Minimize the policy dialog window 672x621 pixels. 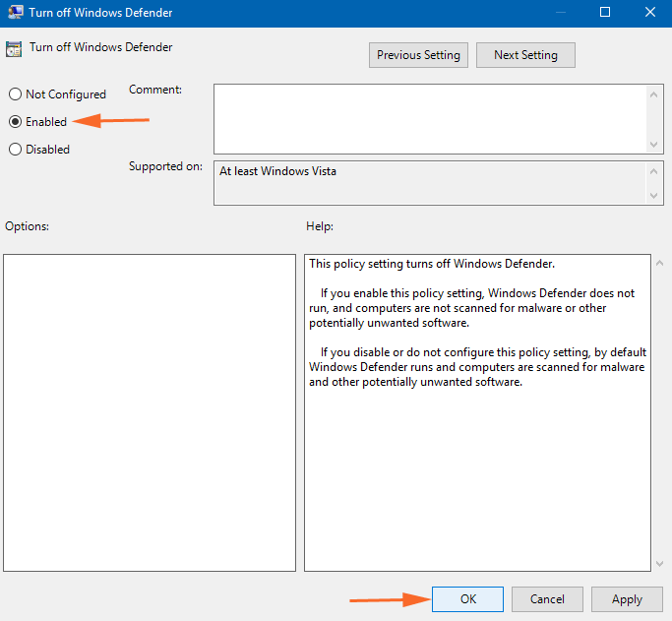561,12
